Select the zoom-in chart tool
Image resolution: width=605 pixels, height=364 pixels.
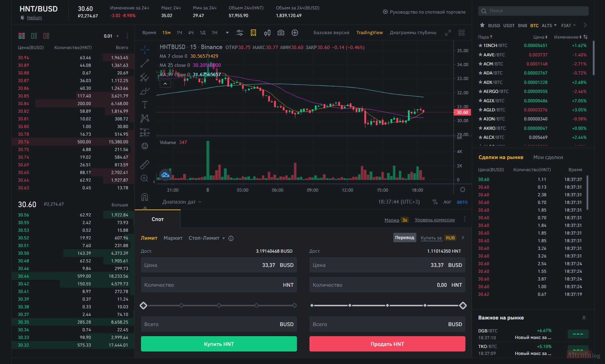point(144,178)
